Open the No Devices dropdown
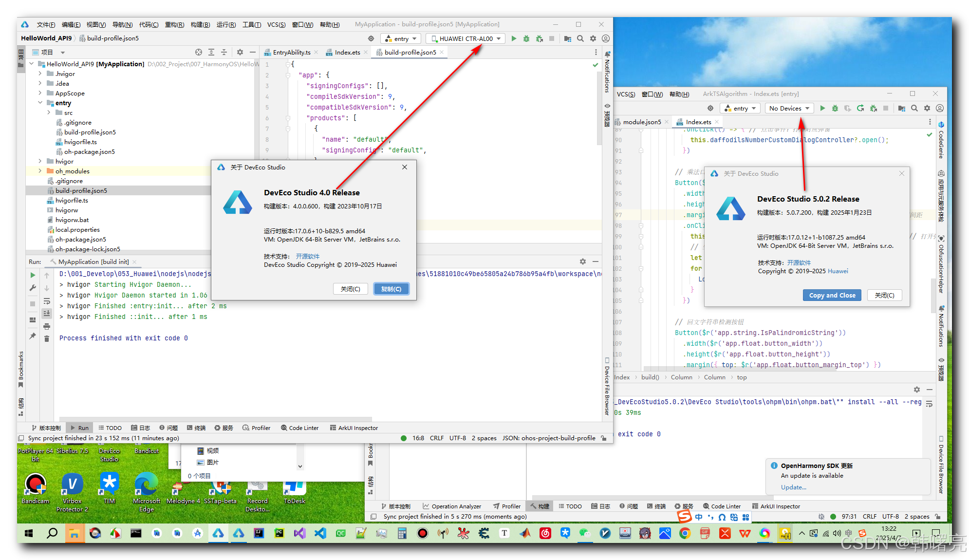Viewport: 969px width, 560px height. pos(788,108)
